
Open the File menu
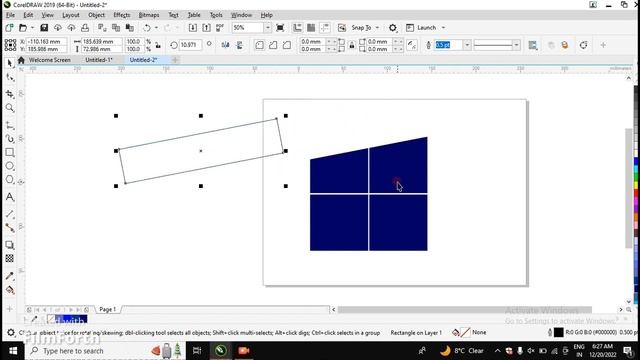[x=10, y=15]
